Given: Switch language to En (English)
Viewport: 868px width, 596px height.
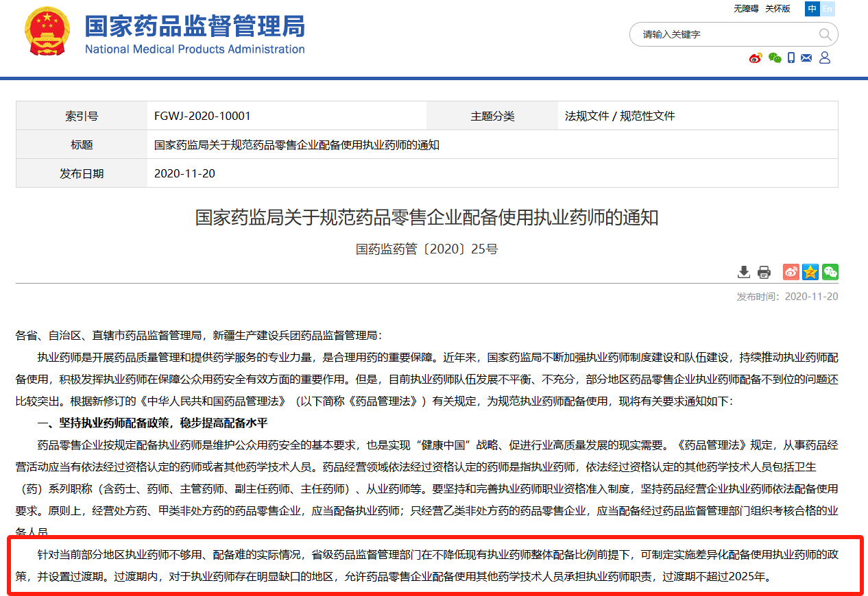Looking at the screenshot, I should [828, 9].
